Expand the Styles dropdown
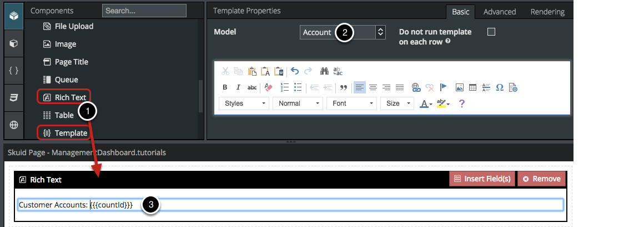 244,103
